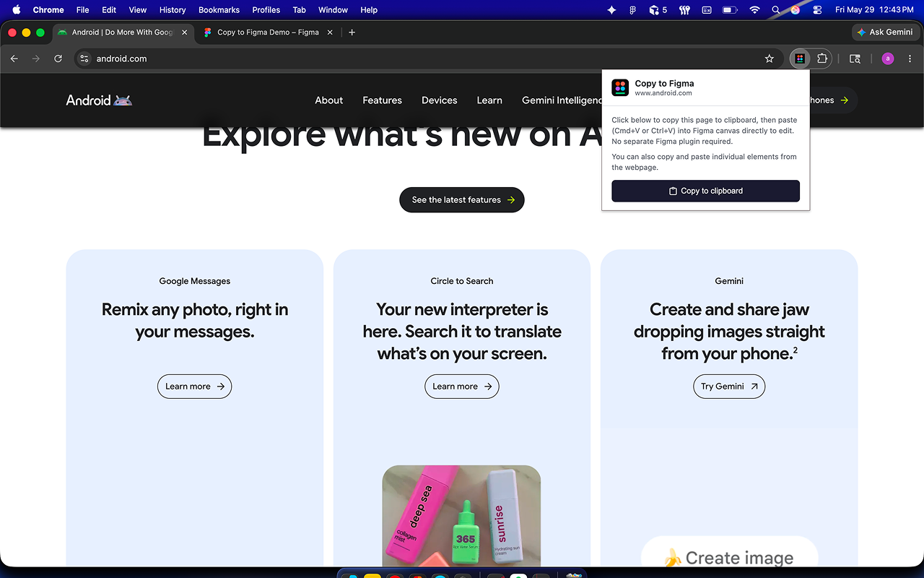Click the Create image banana chip
924x578 pixels.
[729, 552]
